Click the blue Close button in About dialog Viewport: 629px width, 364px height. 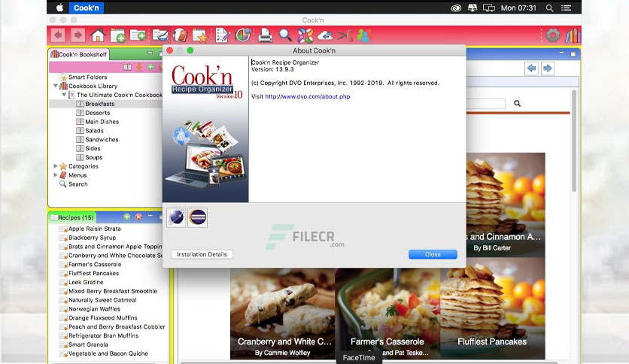[433, 254]
